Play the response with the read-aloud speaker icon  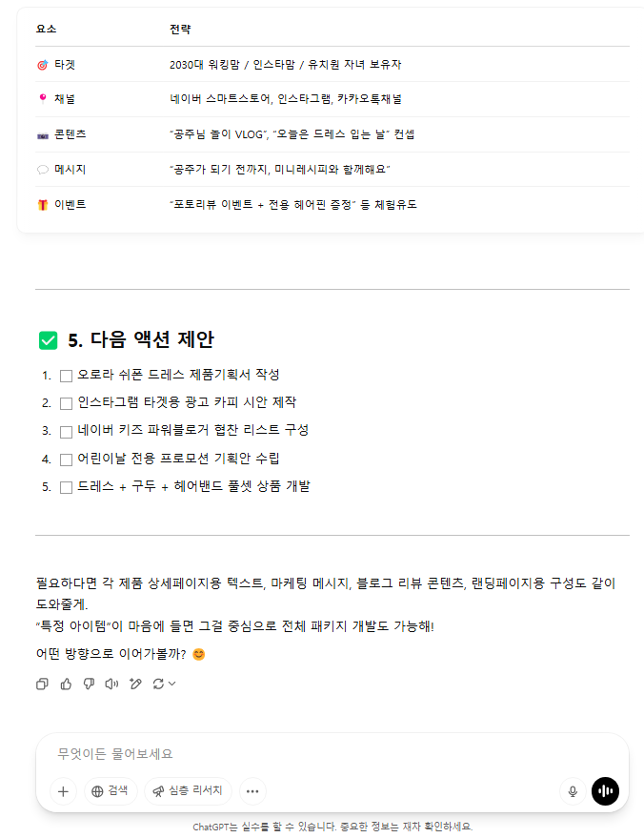pos(111,684)
